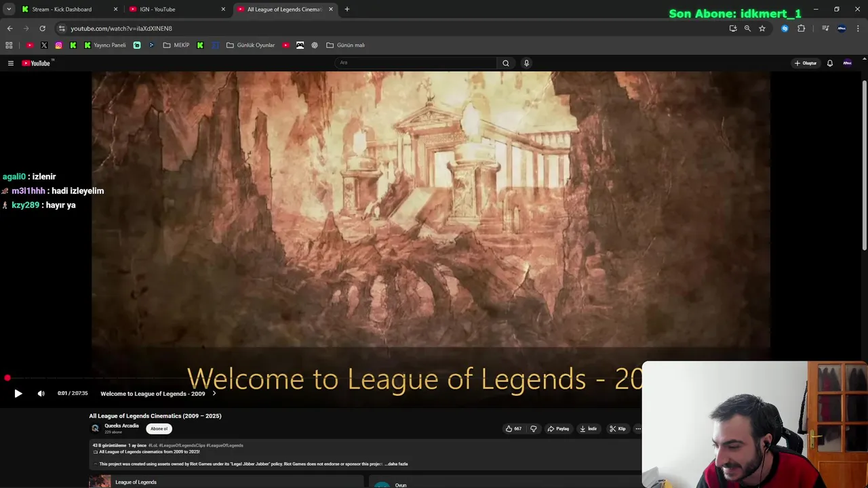Image resolution: width=868 pixels, height=488 pixels.
Task: Open more actions three-dot menu under video
Action: click(x=638, y=428)
